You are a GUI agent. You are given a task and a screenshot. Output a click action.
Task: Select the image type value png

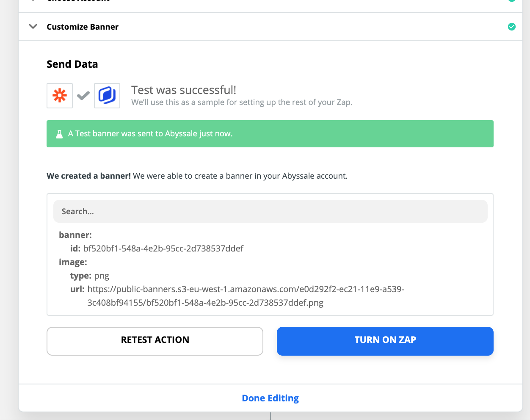[x=102, y=276]
